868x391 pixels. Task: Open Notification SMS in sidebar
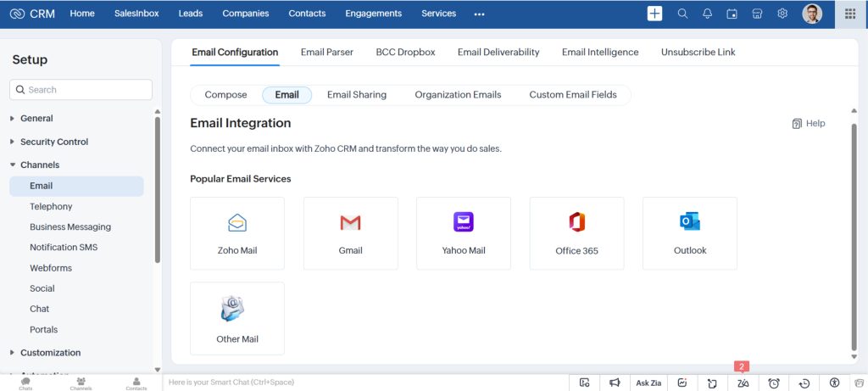(64, 248)
